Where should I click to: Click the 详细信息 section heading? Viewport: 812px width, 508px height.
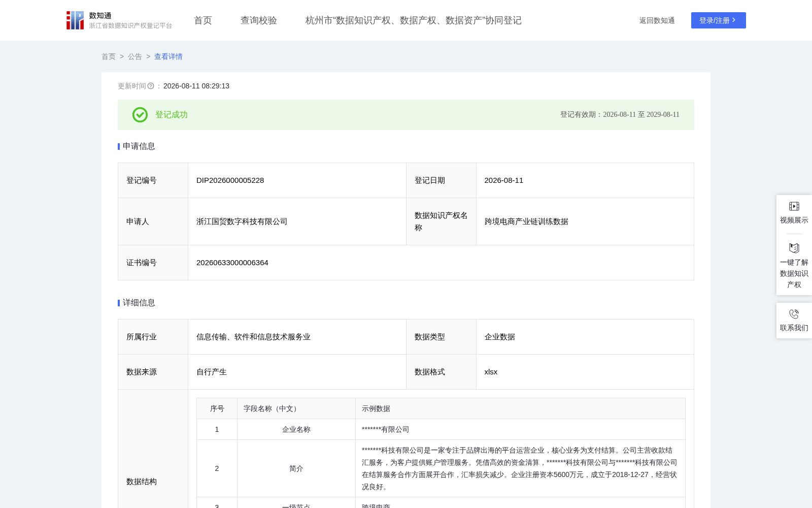(x=139, y=303)
